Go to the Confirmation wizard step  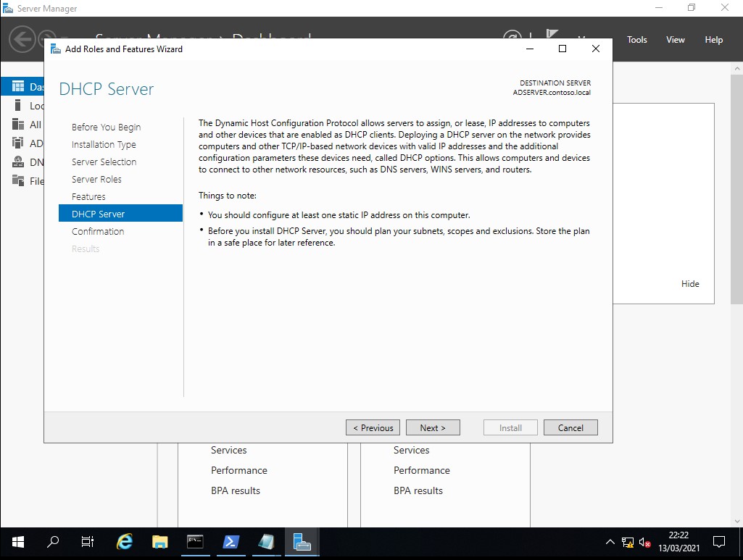tap(98, 232)
